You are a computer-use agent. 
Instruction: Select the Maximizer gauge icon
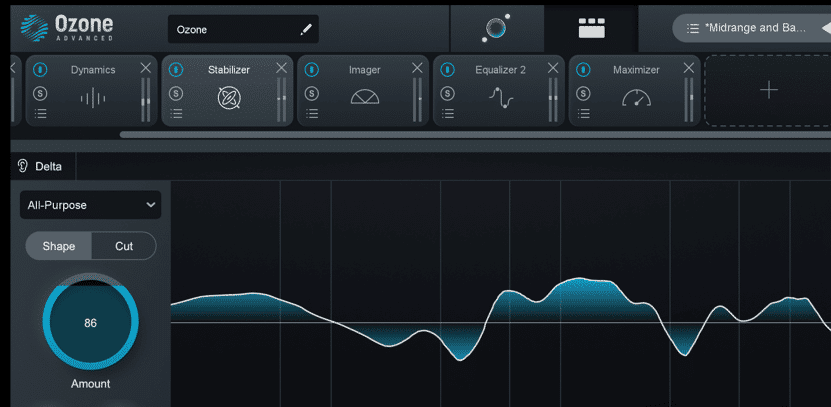[636, 98]
